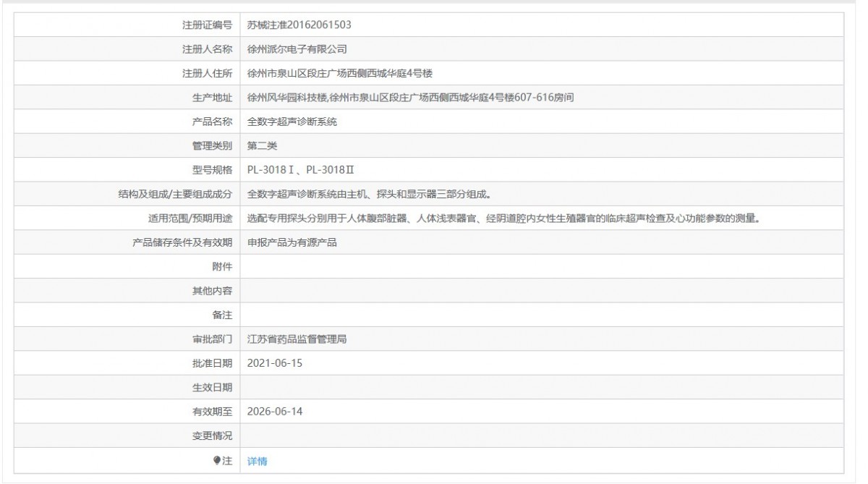
Task: Select management category value 第二类
Action: pos(263,145)
